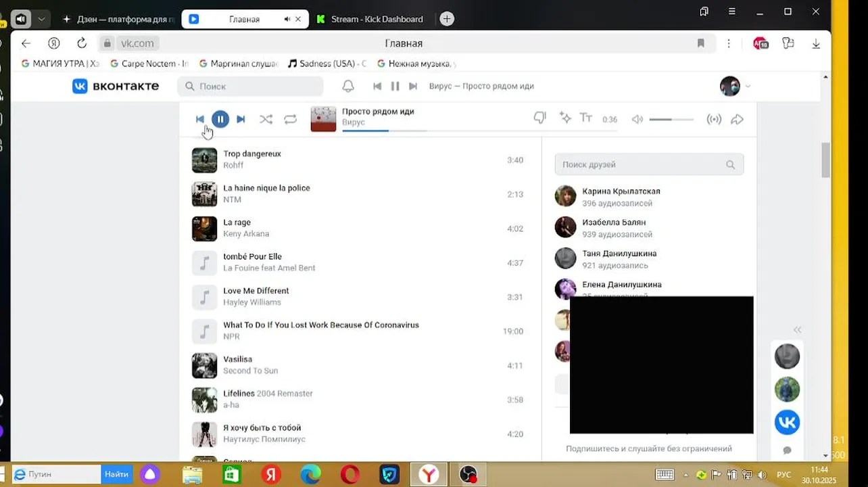The width and height of the screenshot is (868, 487).
Task: Mute the Главная tab with its speaker icon
Action: coord(287,19)
